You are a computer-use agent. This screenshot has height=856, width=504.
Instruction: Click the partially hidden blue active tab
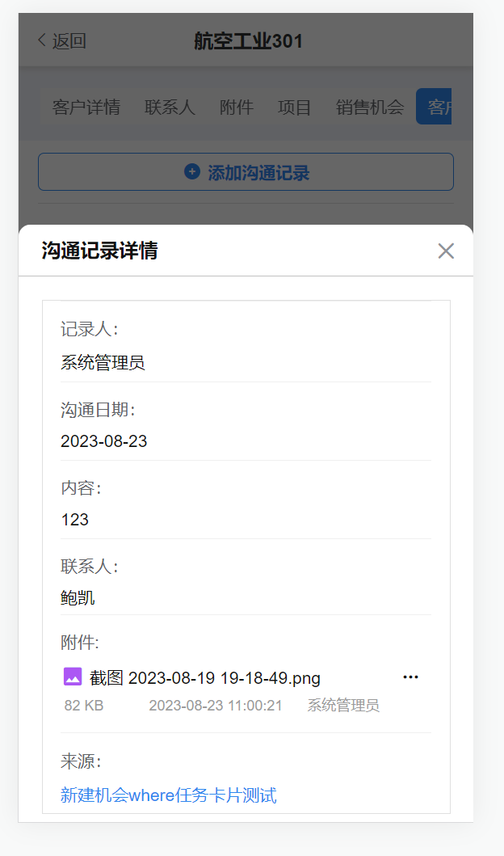(434, 108)
